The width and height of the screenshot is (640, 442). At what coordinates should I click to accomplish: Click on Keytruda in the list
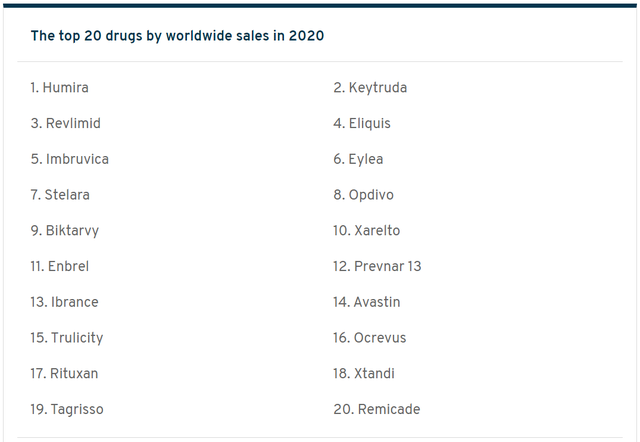point(370,88)
